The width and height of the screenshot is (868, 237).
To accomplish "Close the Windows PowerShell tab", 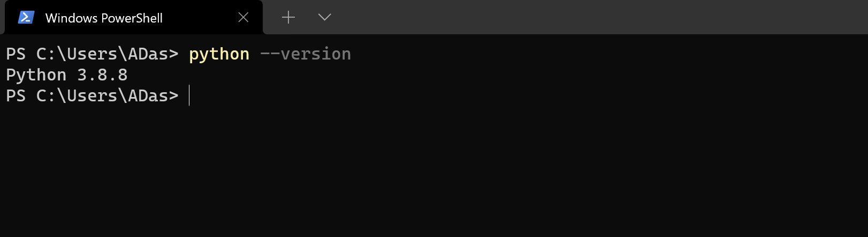I will [243, 18].
